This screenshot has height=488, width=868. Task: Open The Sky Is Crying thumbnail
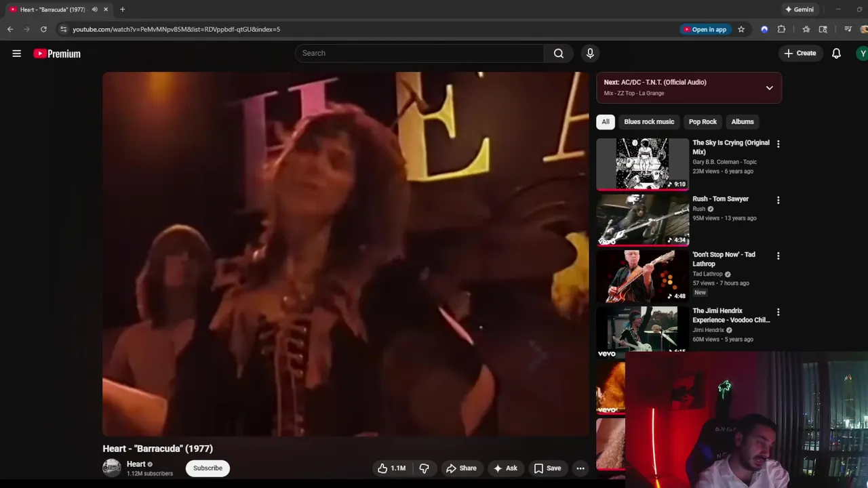coord(642,164)
